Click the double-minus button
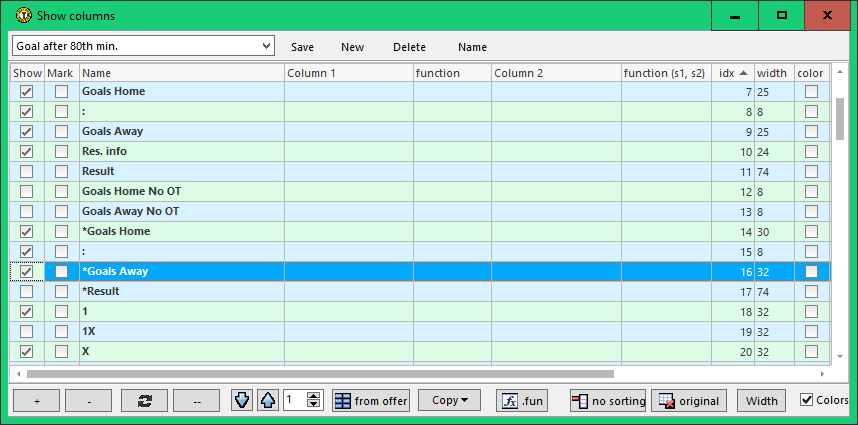Image resolution: width=858 pixels, height=425 pixels. pos(197,401)
